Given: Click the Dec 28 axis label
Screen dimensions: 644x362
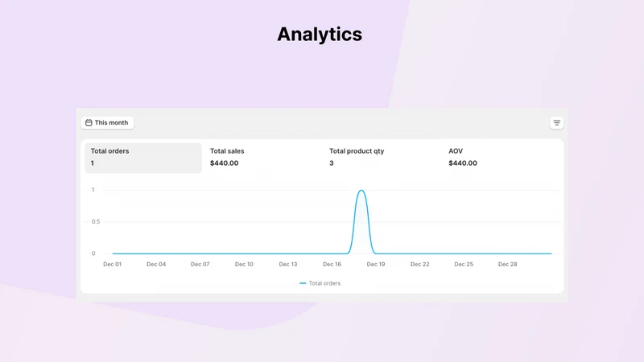Looking at the screenshot, I should point(508,265).
